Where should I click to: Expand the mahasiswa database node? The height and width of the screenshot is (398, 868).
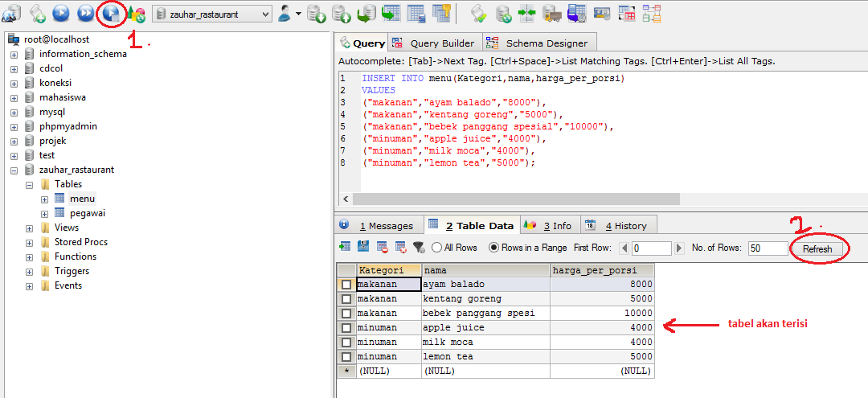tap(14, 97)
